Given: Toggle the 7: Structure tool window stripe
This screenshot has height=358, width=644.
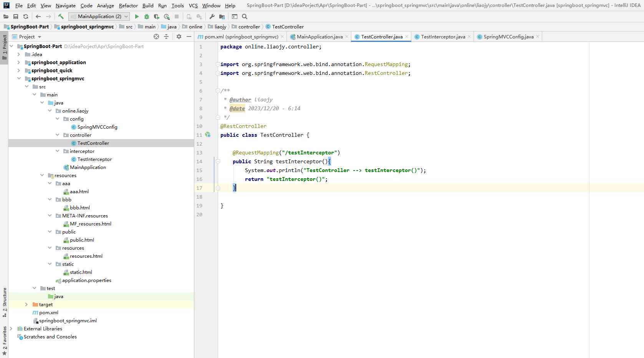Looking at the screenshot, I should click(4, 302).
